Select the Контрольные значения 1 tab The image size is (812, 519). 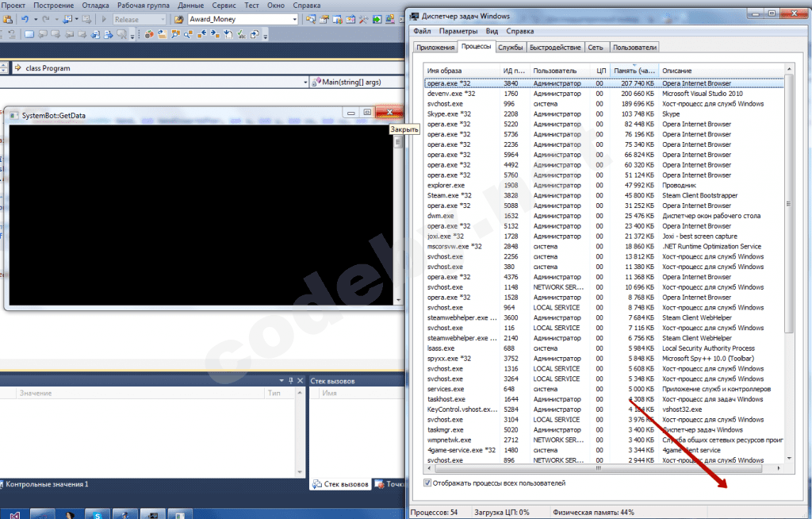45,484
